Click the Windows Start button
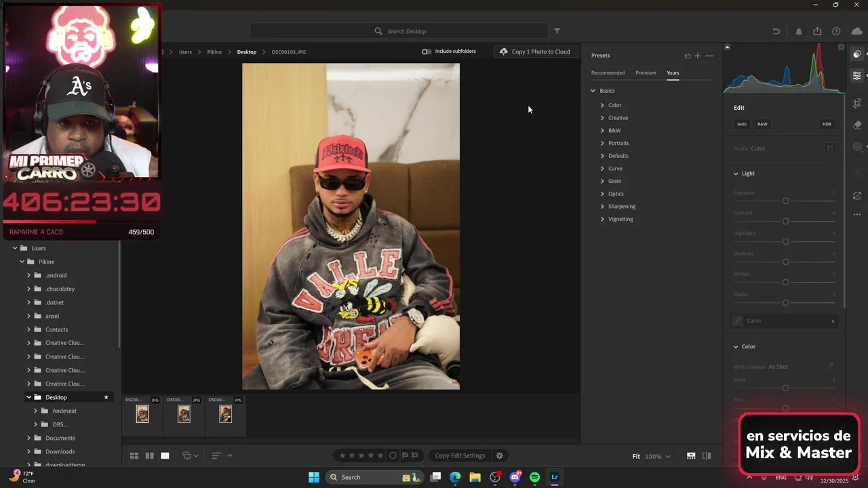The image size is (868, 488). [x=314, y=477]
